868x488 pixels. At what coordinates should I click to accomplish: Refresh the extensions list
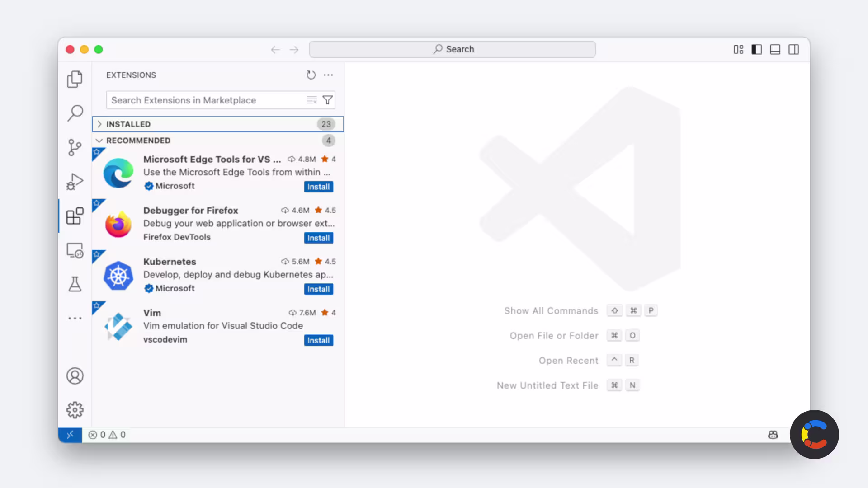[311, 75]
